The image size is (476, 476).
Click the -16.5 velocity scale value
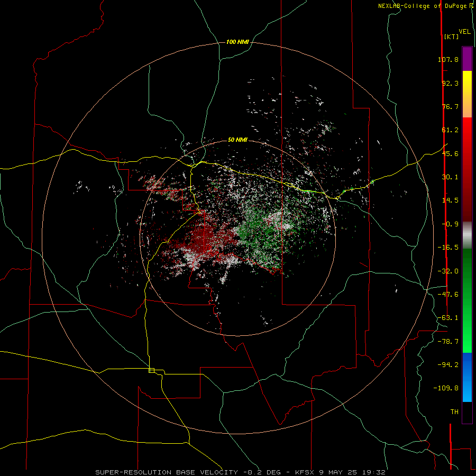point(448,248)
